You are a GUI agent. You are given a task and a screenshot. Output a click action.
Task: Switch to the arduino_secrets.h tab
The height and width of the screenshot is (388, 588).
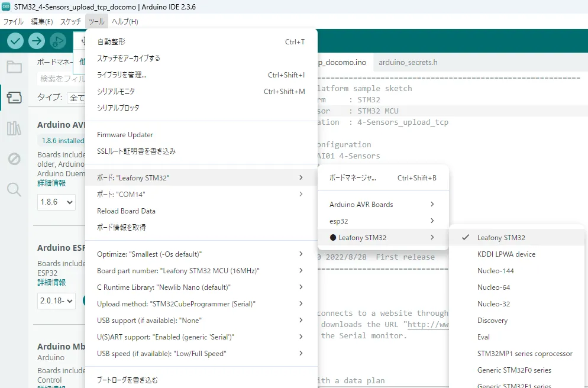pos(408,62)
